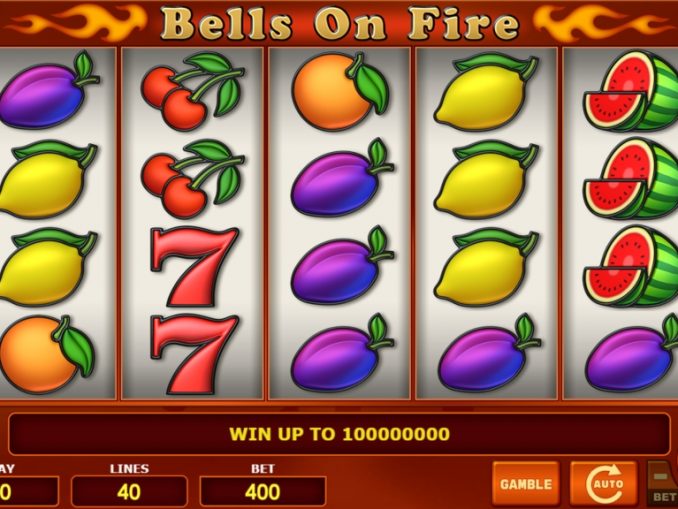Select the Bet value field showing 400
This screenshot has width=678, height=509.
262,491
